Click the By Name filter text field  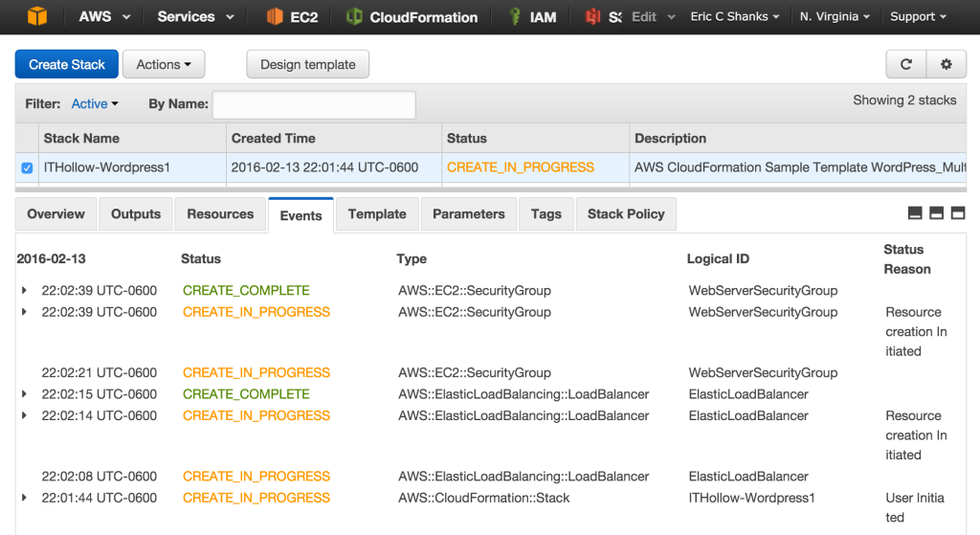click(x=314, y=104)
